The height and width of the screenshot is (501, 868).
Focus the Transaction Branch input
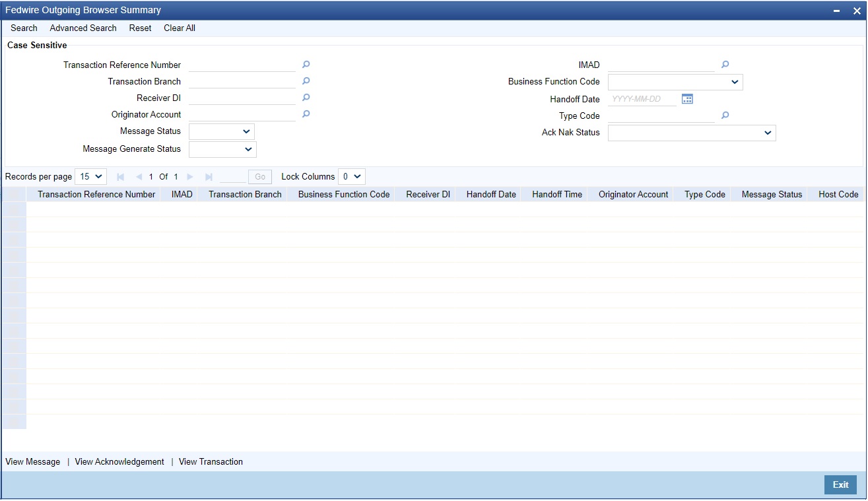(x=242, y=81)
